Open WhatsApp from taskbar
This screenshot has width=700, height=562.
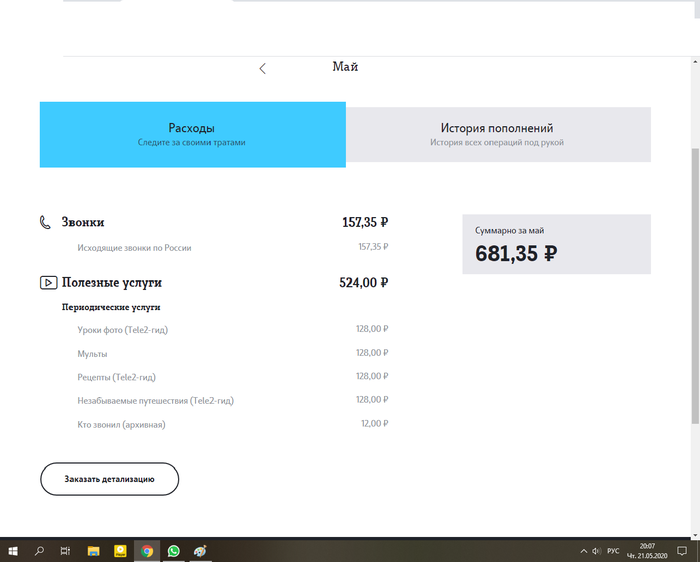point(173,551)
